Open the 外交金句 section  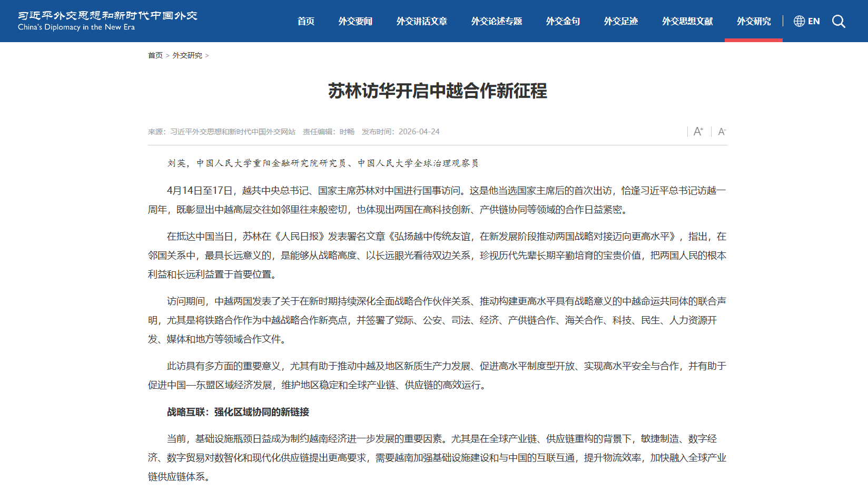[x=563, y=21]
